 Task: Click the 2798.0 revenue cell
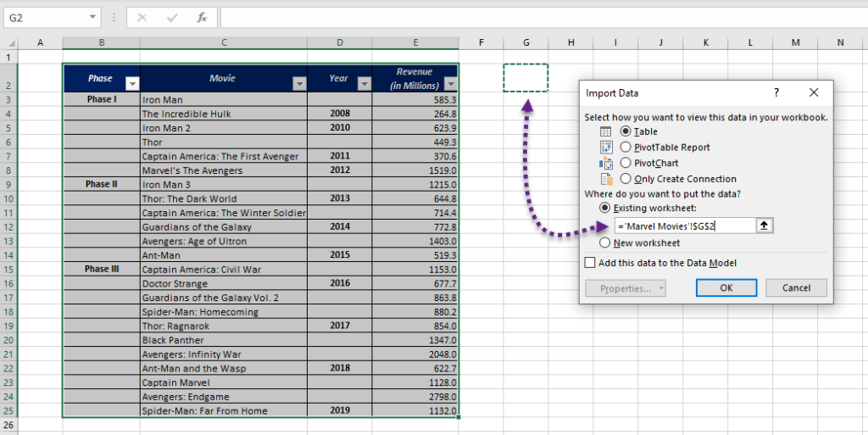415,397
